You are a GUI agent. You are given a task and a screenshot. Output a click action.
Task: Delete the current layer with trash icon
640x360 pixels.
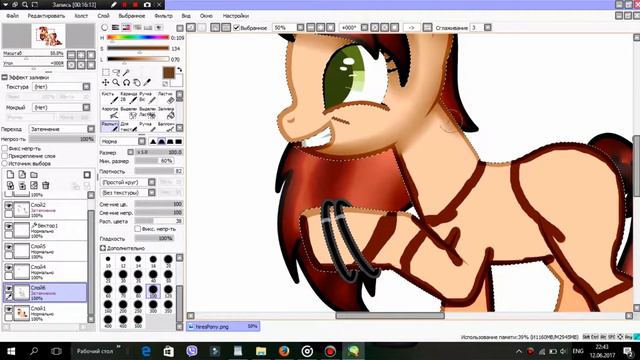(x=46, y=185)
